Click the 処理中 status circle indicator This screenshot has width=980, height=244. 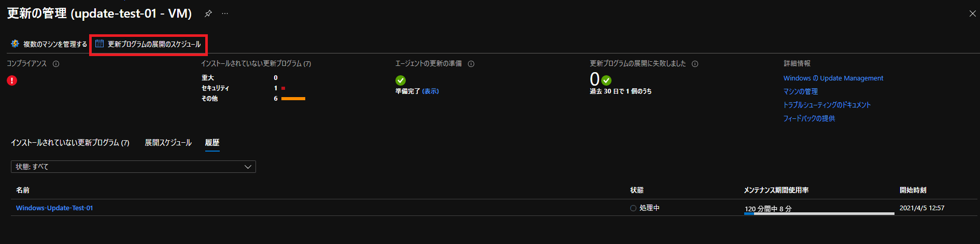(633, 208)
